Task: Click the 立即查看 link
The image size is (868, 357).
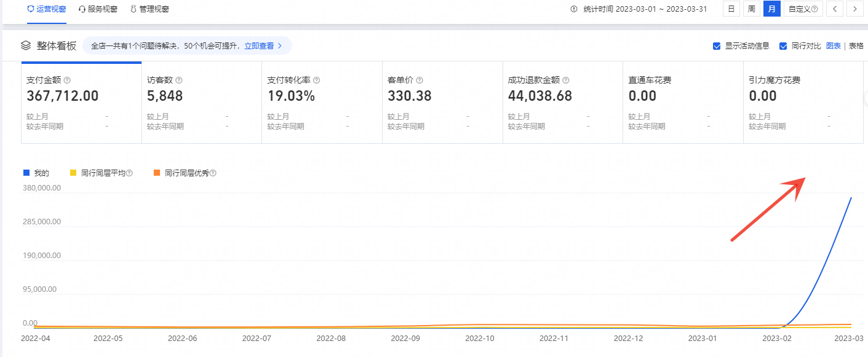Action: [x=263, y=45]
